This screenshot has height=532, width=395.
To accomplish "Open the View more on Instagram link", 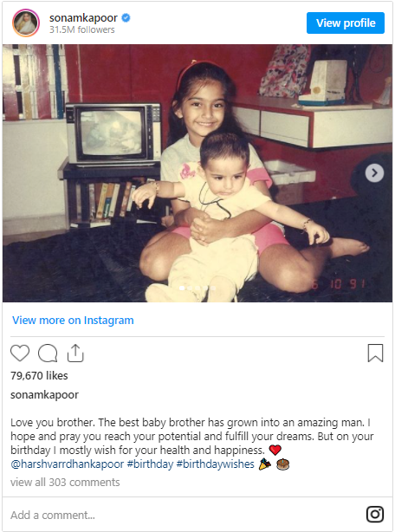I will pyautogui.click(x=73, y=321).
